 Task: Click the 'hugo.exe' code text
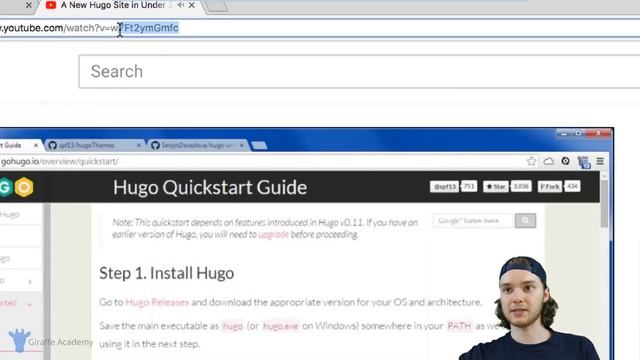(x=280, y=326)
